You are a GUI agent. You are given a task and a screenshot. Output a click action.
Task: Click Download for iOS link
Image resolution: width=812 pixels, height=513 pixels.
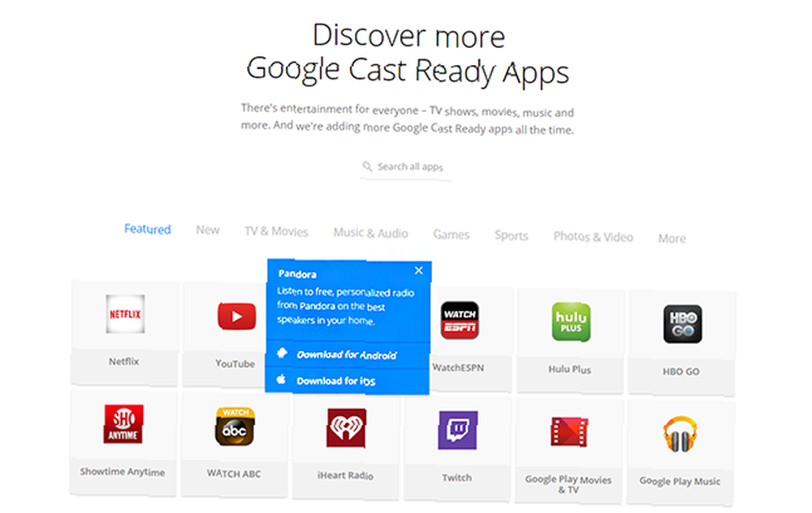point(335,381)
